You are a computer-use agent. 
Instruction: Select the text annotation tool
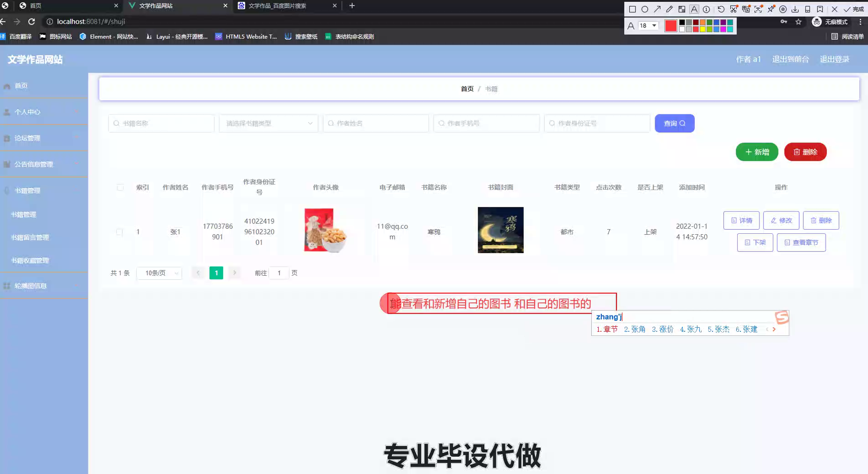click(694, 9)
